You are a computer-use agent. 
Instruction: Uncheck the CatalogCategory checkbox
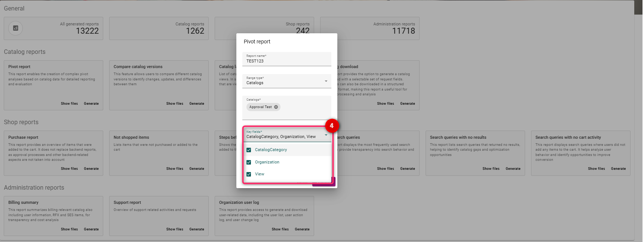pyautogui.click(x=249, y=150)
